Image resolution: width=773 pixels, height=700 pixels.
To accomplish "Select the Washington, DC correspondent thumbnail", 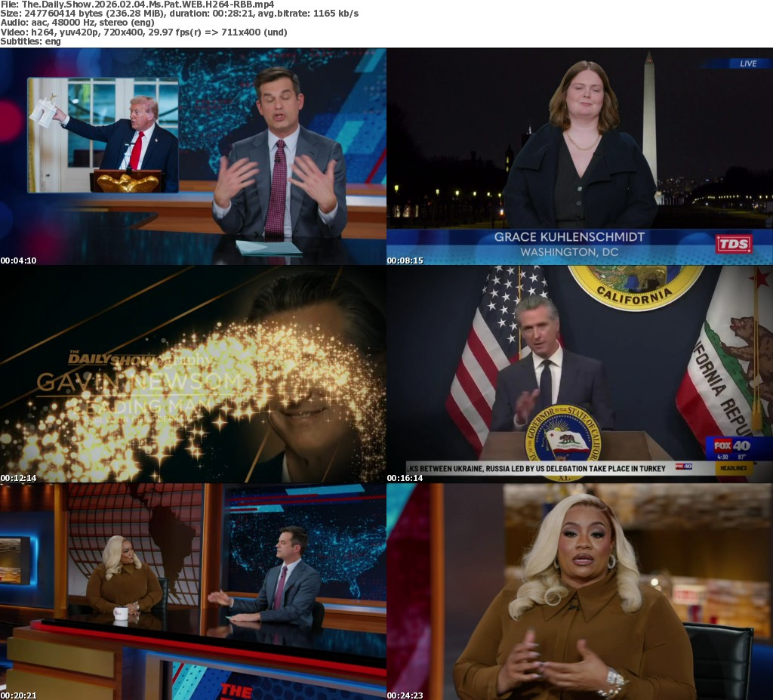I will [580, 157].
